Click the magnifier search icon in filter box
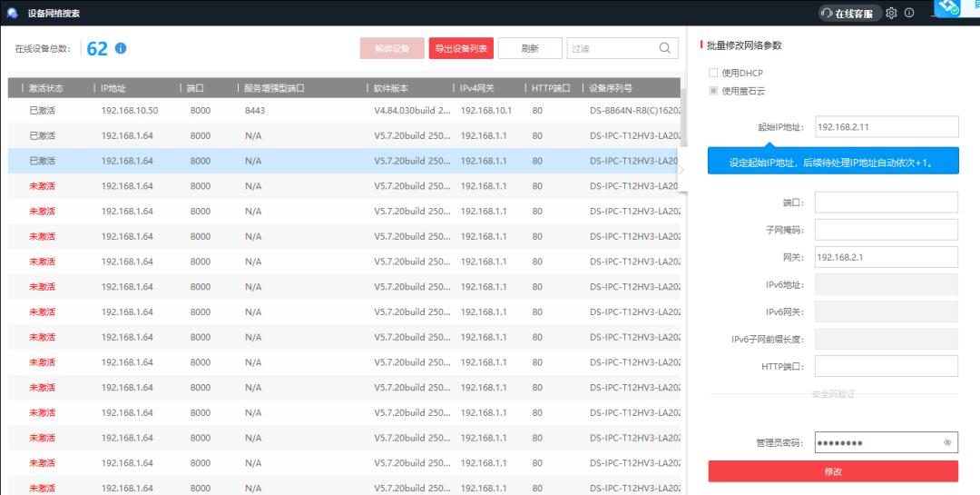Image resolution: width=980 pixels, height=495 pixels. coord(665,48)
